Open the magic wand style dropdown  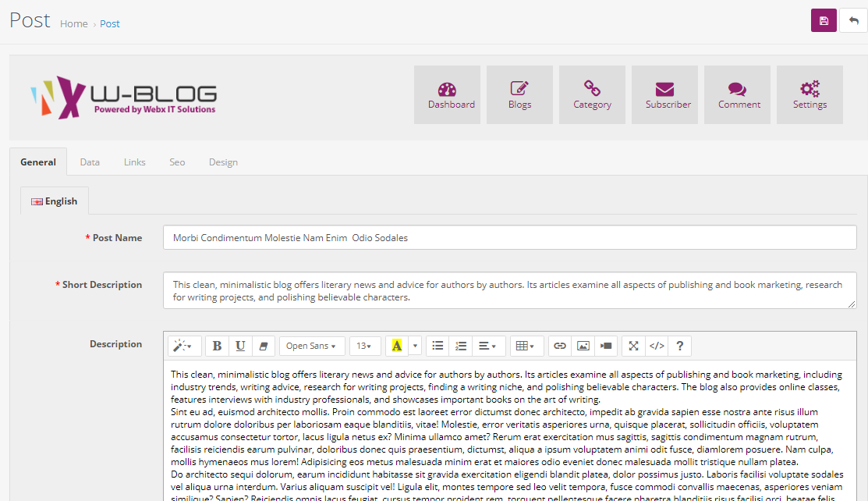coord(182,346)
